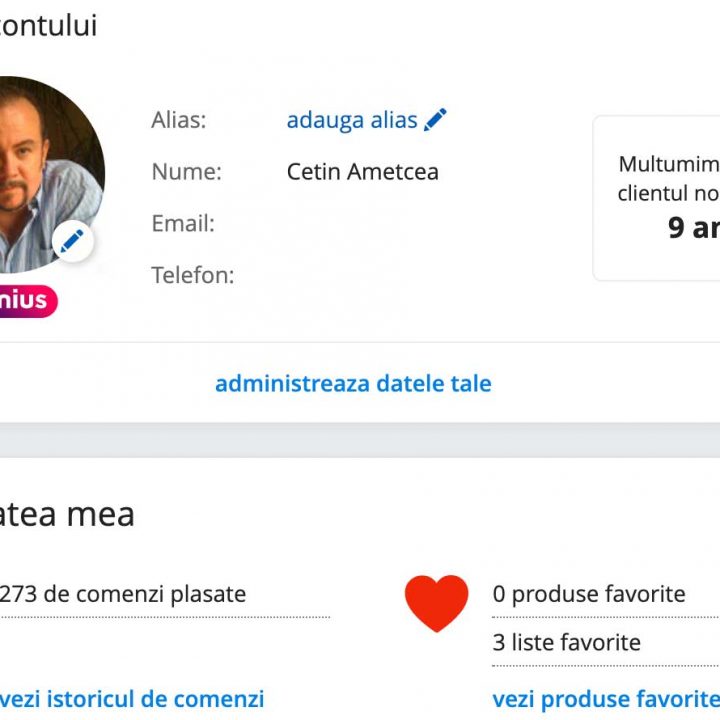Click the 3 liste favorite entry
Viewport: 720px width, 720px height.
click(x=566, y=642)
